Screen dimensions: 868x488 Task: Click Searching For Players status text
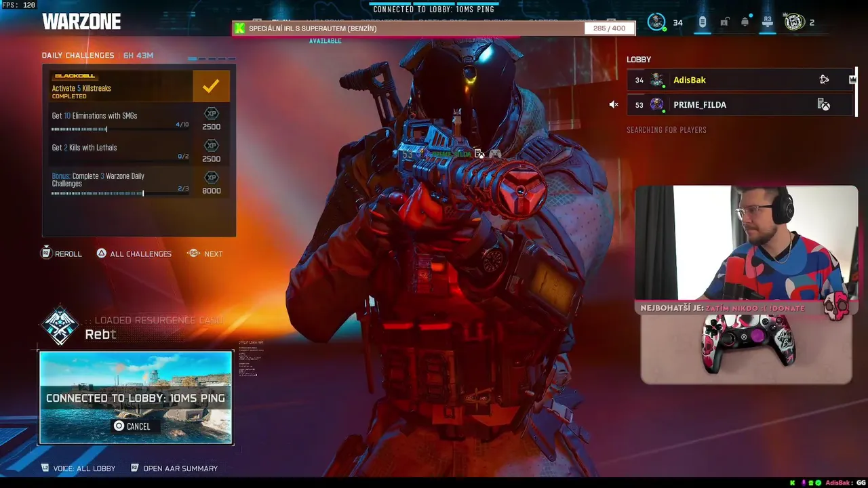667,129
